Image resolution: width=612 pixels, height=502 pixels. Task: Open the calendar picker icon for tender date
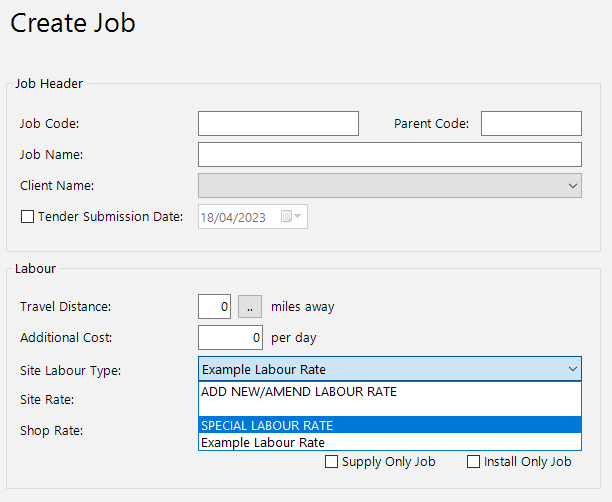tap(291, 216)
